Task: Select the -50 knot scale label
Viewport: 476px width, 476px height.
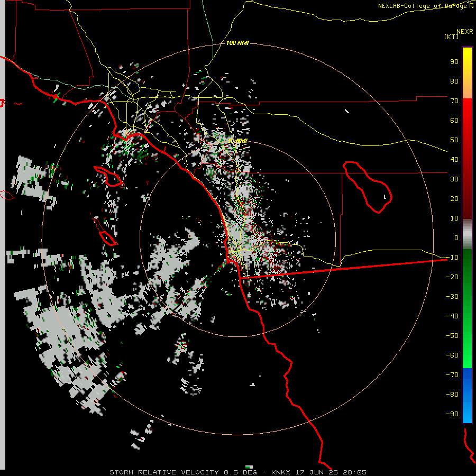Action: coord(452,336)
